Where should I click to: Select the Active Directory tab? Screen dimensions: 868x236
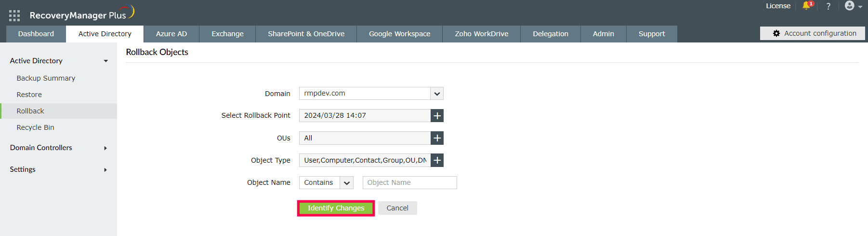105,34
